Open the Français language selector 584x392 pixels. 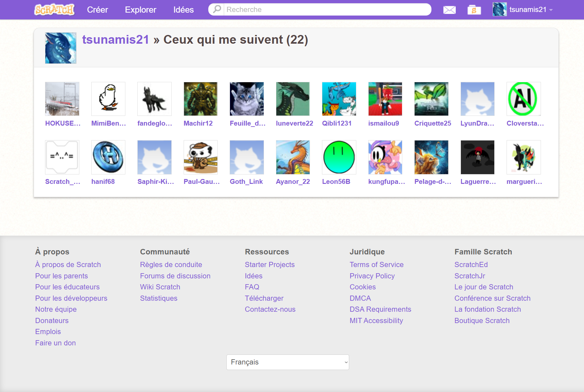point(287,362)
